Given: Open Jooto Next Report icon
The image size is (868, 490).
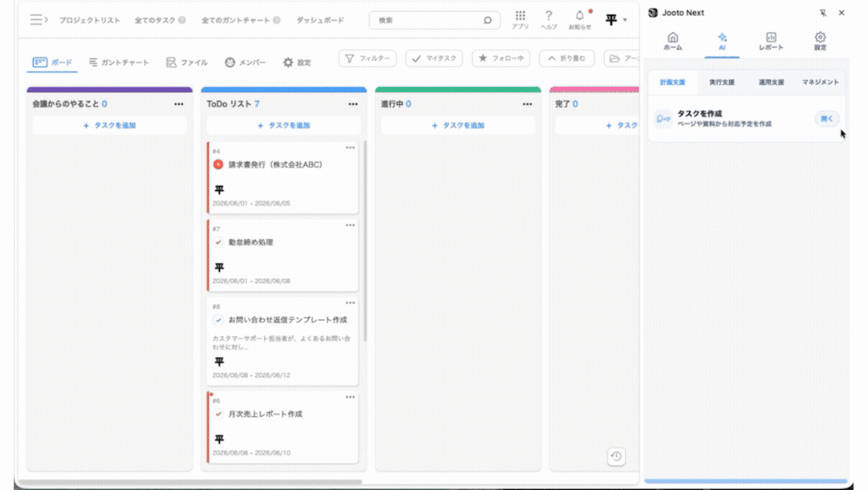Looking at the screenshot, I should click(x=771, y=41).
